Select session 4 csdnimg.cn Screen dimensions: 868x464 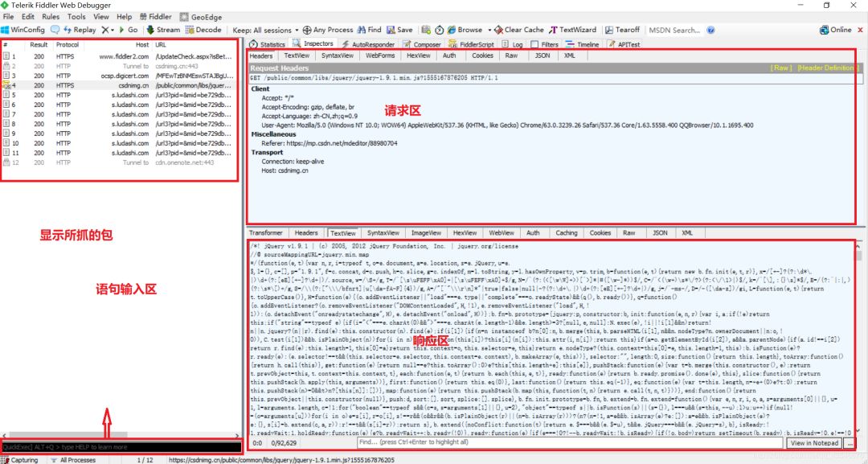pyautogui.click(x=119, y=85)
